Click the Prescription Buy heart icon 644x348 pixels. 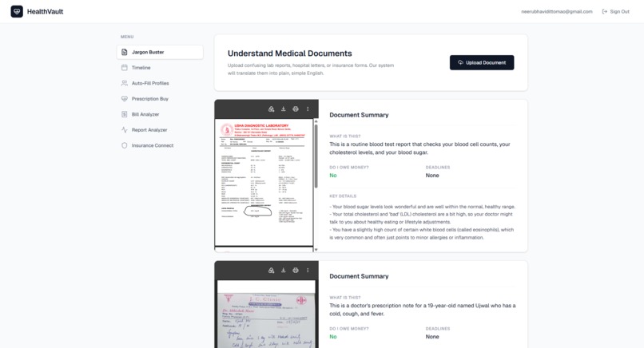coord(125,99)
